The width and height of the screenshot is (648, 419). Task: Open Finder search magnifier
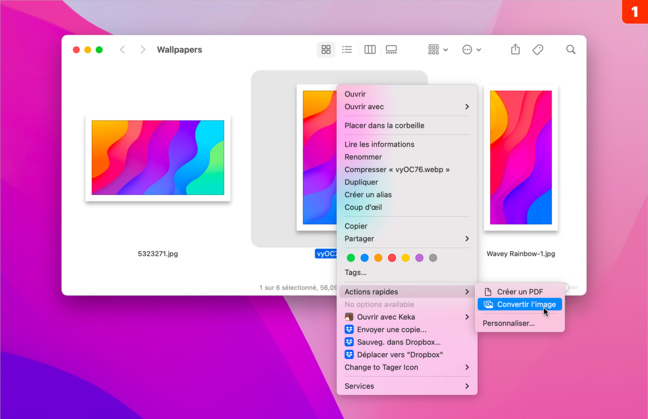click(570, 50)
